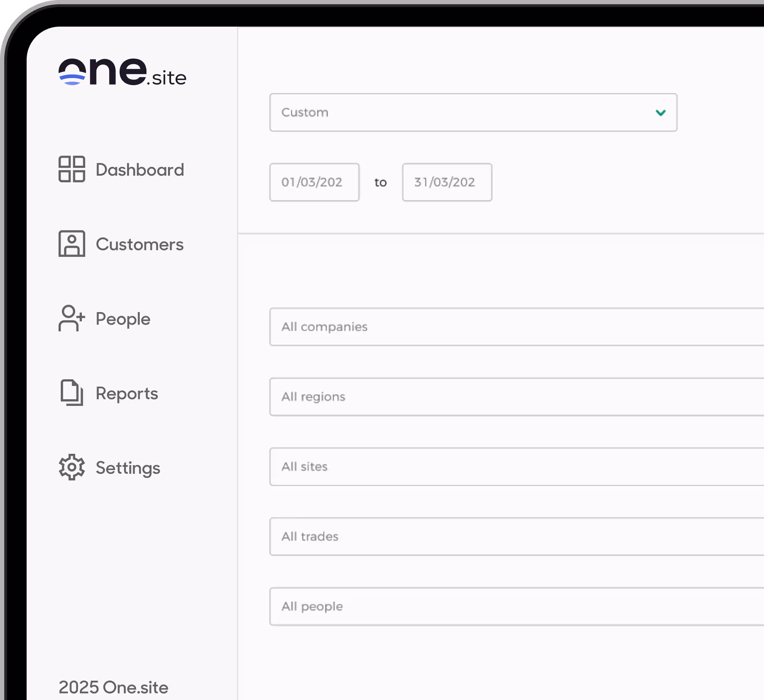Navigate to the People menu label
The height and width of the screenshot is (700, 764).
coord(123,319)
